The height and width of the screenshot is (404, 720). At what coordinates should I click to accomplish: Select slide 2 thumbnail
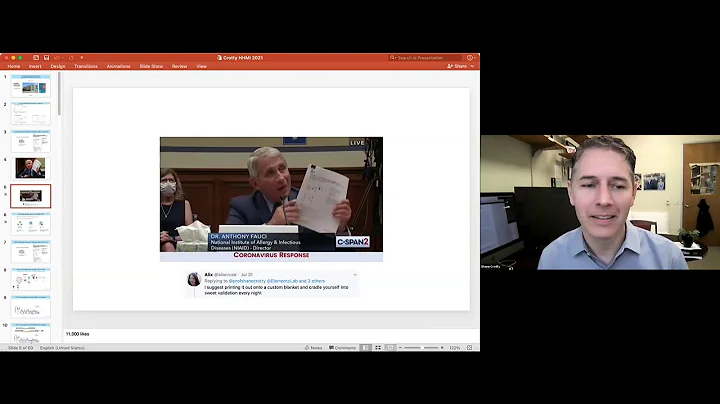(x=31, y=113)
